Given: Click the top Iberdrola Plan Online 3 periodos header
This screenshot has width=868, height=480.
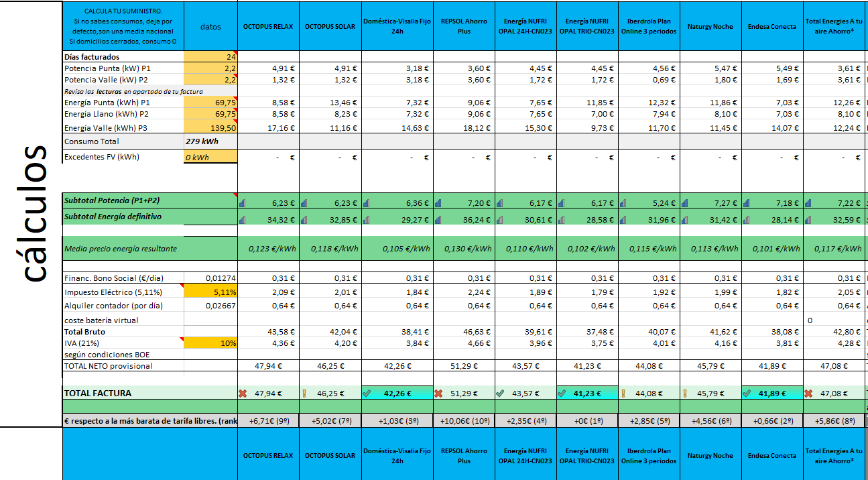Looking at the screenshot, I should point(649,26).
